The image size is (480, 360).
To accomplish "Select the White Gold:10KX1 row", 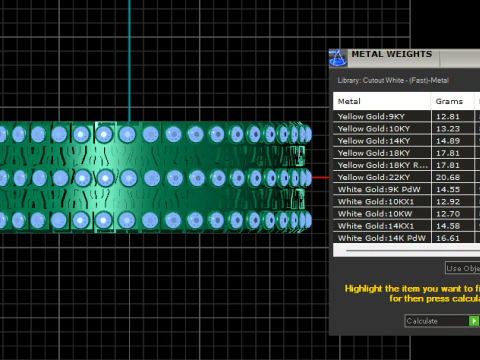I will point(407,202).
